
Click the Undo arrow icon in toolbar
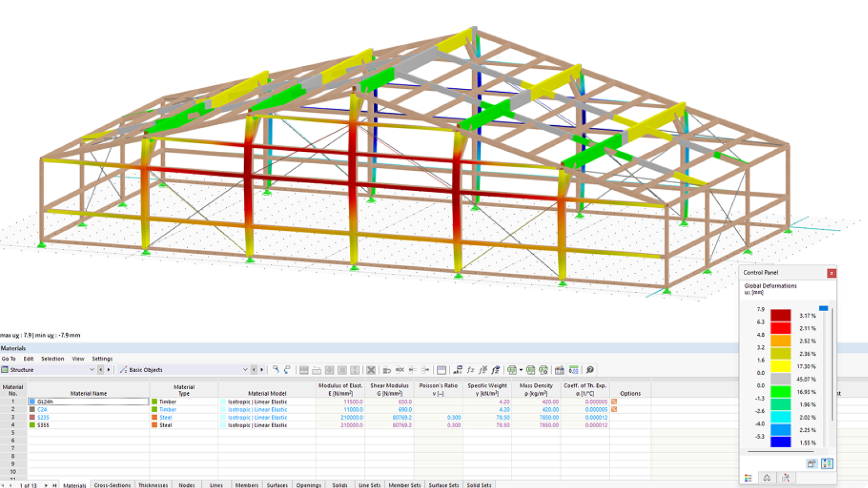[276, 370]
